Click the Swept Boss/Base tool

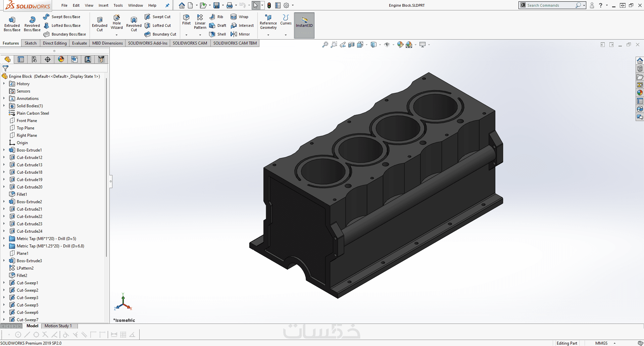click(61, 17)
